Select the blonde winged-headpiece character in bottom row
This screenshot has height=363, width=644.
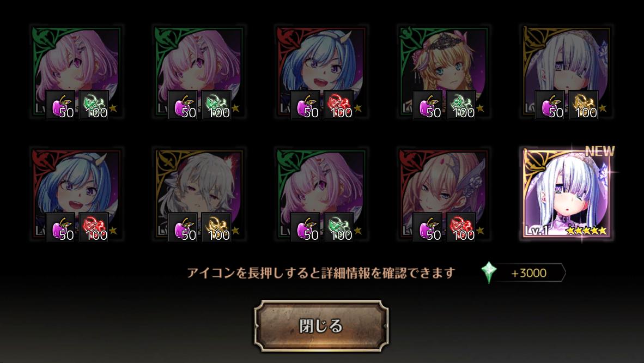coord(444,195)
